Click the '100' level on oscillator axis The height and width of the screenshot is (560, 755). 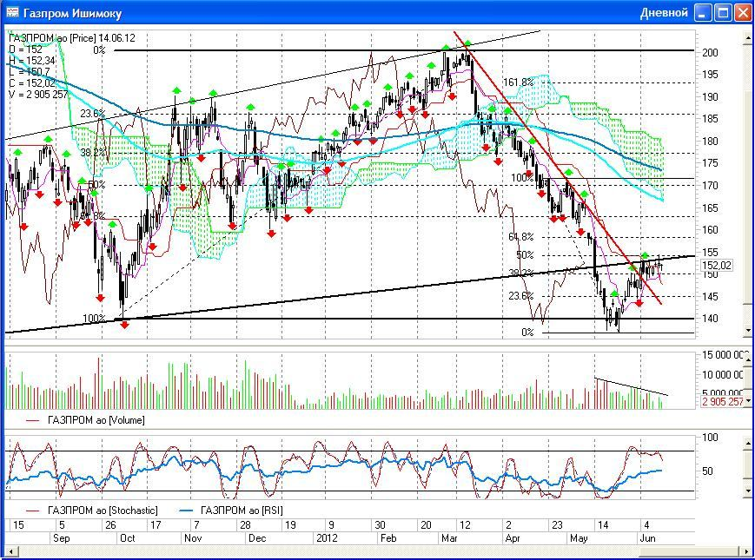[x=710, y=438]
